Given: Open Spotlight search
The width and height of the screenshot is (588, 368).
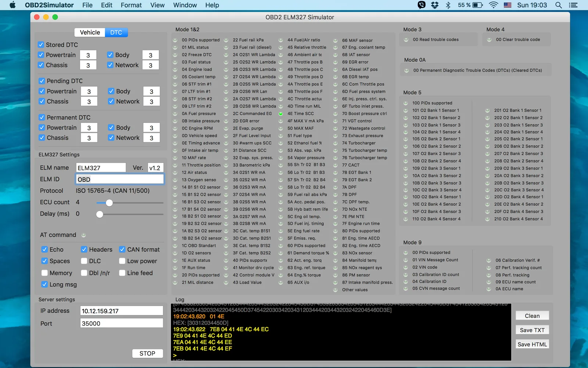Looking at the screenshot, I should pyautogui.click(x=559, y=5).
